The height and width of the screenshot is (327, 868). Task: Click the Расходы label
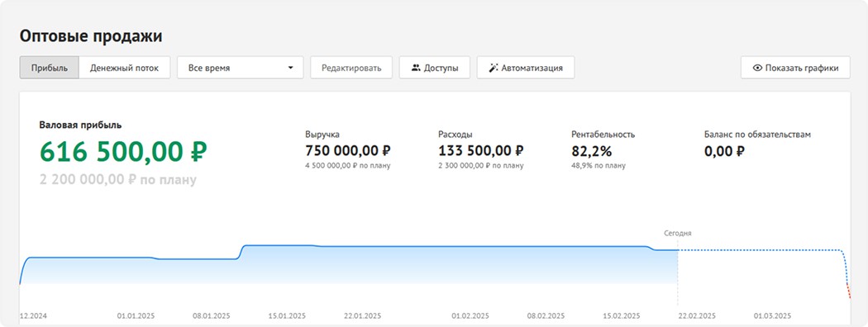[455, 135]
